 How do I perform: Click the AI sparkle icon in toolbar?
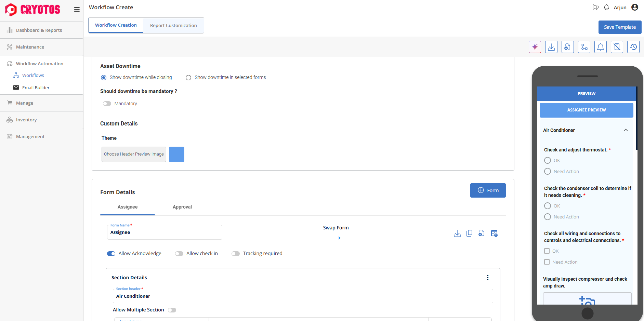(535, 47)
